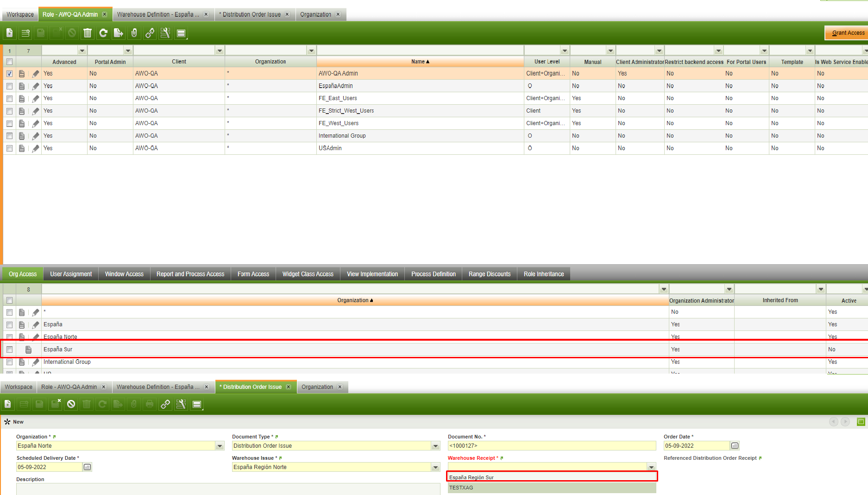
Task: Click the Grant Access button
Action: [x=847, y=33]
